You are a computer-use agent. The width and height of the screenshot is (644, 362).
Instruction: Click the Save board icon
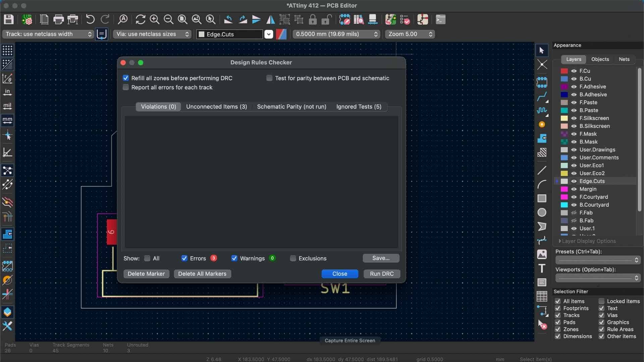click(9, 19)
